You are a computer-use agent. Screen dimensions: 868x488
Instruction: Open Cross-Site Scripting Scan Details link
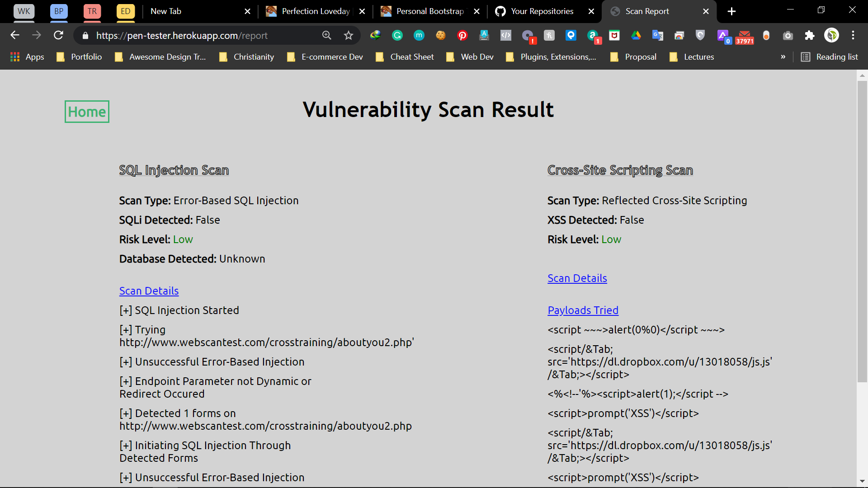577,278
